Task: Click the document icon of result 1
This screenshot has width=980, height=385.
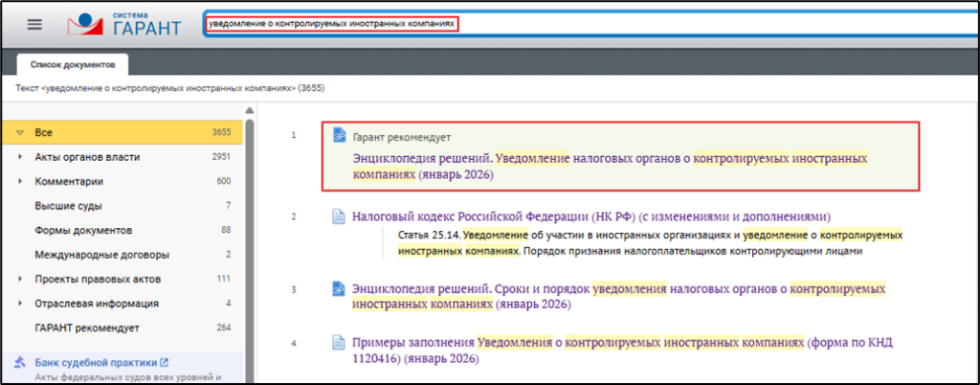Action: (x=338, y=136)
